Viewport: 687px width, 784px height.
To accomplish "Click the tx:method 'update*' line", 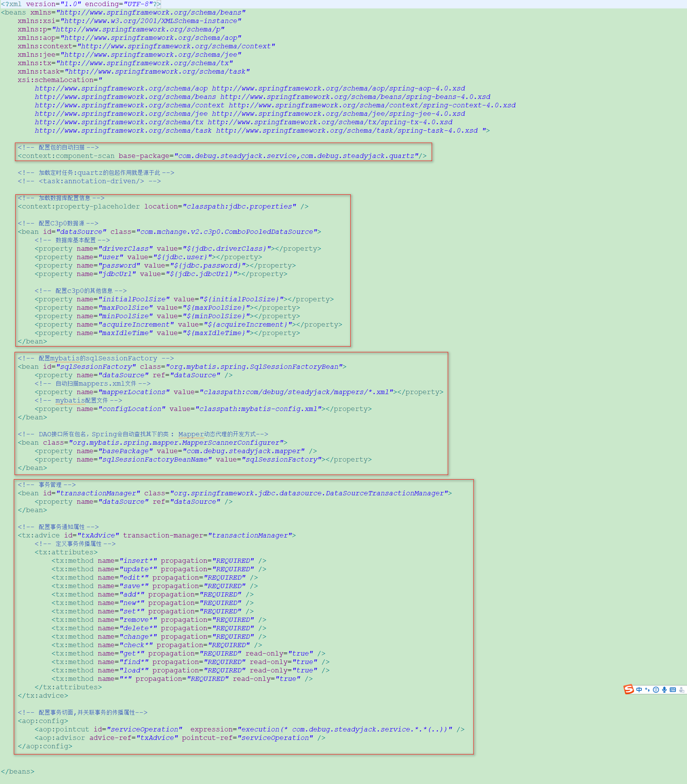I will pyautogui.click(x=159, y=569).
